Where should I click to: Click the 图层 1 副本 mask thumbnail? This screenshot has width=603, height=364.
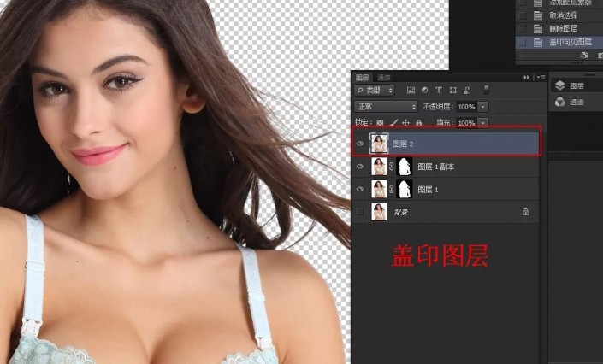(x=405, y=167)
